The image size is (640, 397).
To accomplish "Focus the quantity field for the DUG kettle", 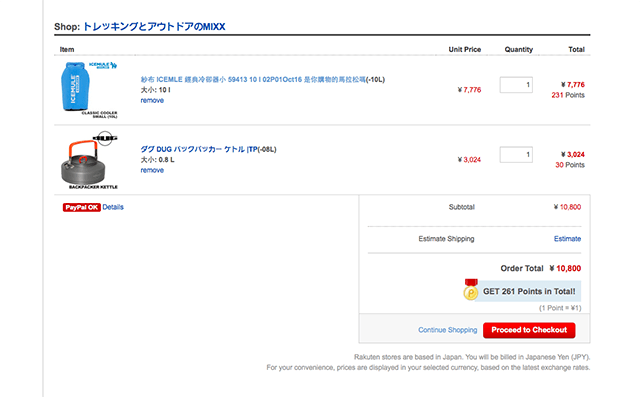I will pos(516,155).
